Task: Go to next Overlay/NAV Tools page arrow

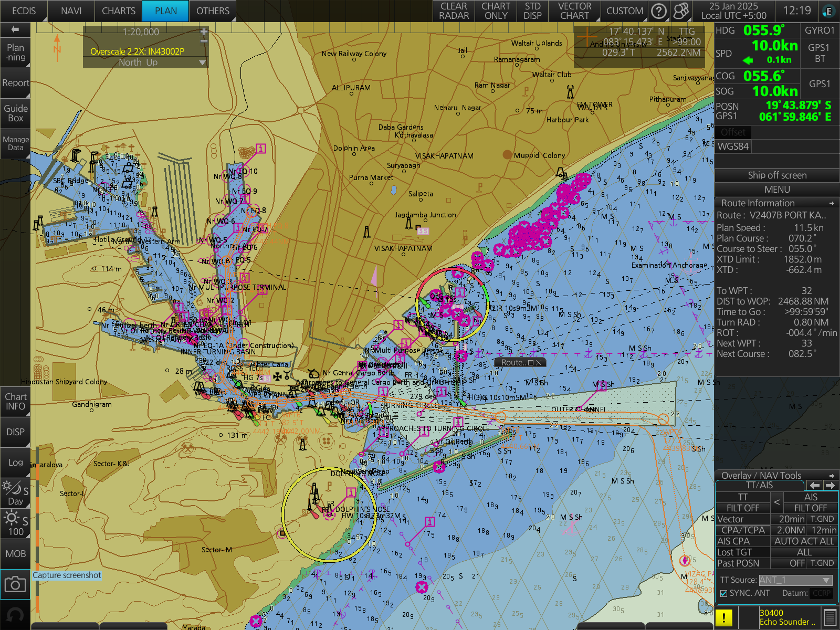Action: coord(830,485)
